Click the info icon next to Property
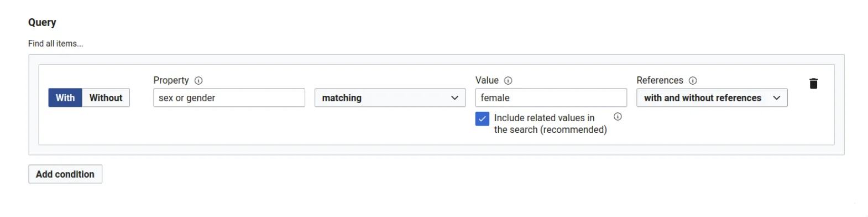Viewport: 868px width, 217px height. pos(198,81)
